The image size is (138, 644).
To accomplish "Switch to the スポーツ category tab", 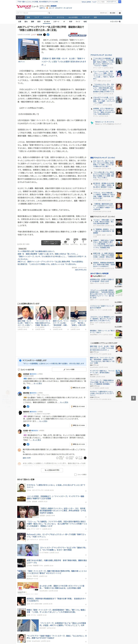I will [56, 21].
